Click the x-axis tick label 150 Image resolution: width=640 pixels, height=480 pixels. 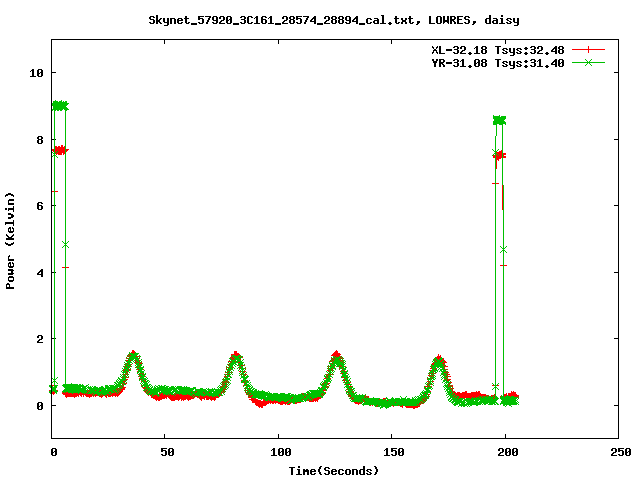pos(394,452)
